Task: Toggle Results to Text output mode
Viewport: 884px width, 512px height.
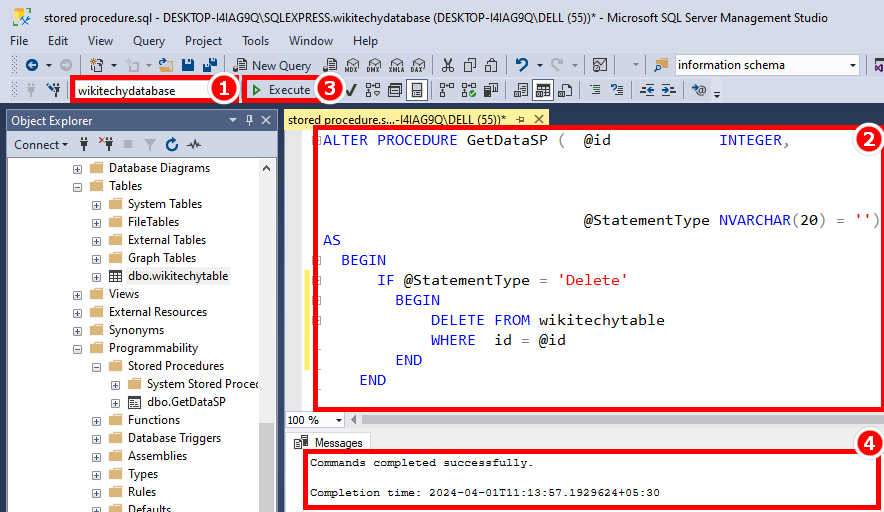Action: coord(521,90)
